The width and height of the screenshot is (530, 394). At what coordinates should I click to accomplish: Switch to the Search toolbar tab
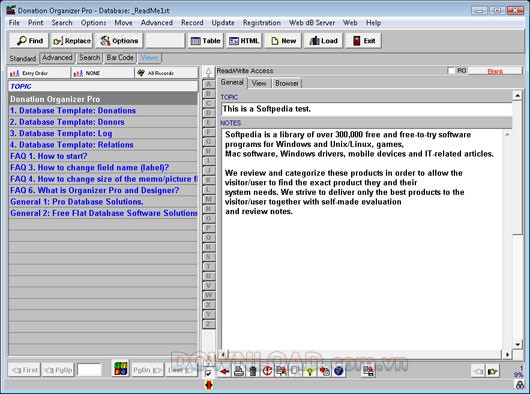(x=90, y=58)
